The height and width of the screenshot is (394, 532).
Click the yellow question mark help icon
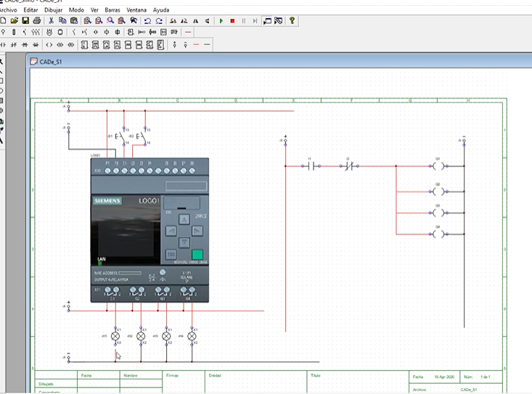(x=292, y=21)
